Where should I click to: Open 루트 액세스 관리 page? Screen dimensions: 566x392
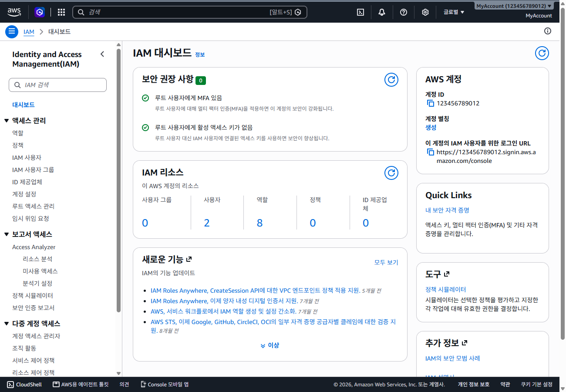pyautogui.click(x=34, y=206)
